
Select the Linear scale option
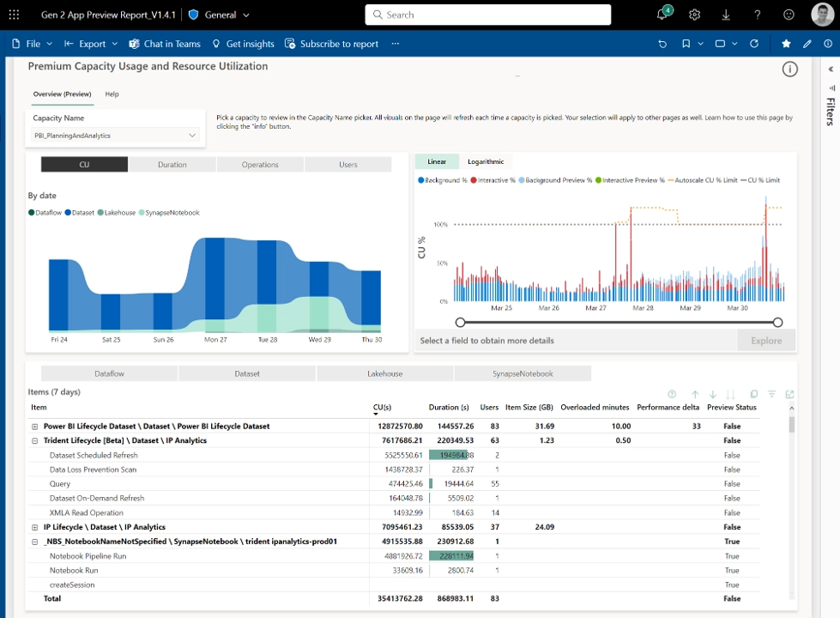[437, 161]
